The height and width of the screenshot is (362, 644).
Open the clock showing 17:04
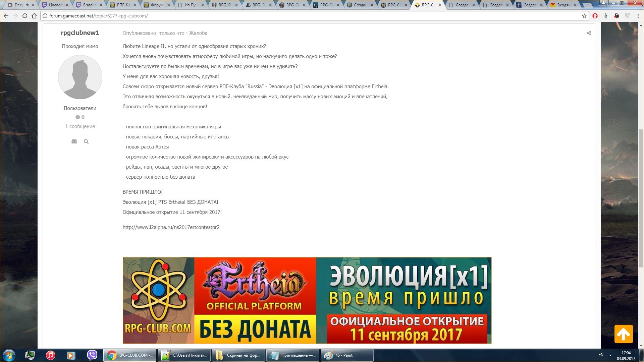[626, 356]
